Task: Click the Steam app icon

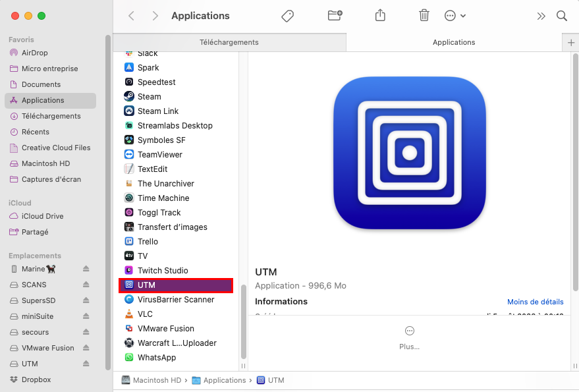Action: pos(129,96)
